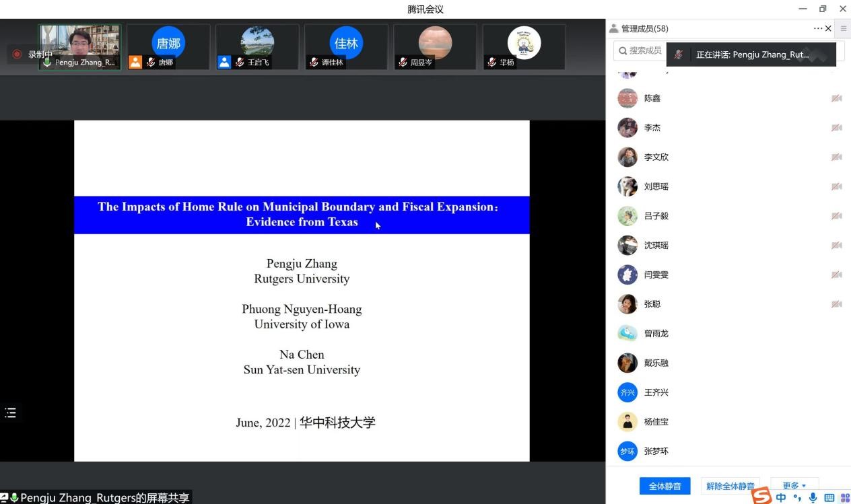Select member 王齐兴 in the participant list
The height and width of the screenshot is (504, 851).
(x=656, y=392)
